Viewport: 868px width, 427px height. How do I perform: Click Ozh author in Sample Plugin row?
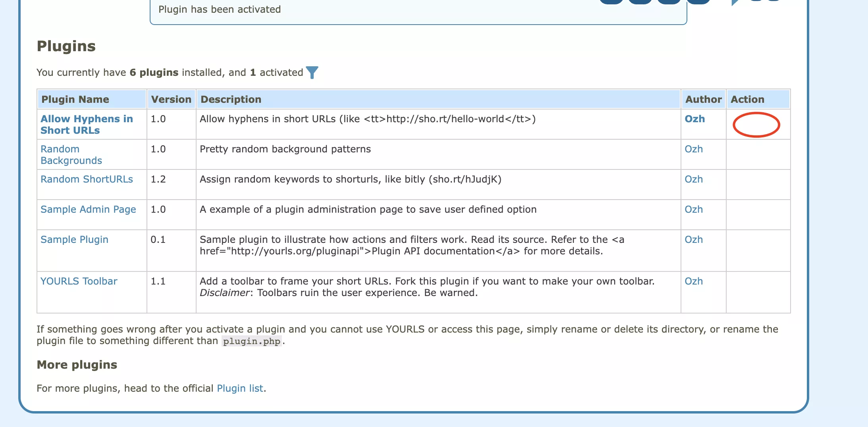tap(693, 240)
